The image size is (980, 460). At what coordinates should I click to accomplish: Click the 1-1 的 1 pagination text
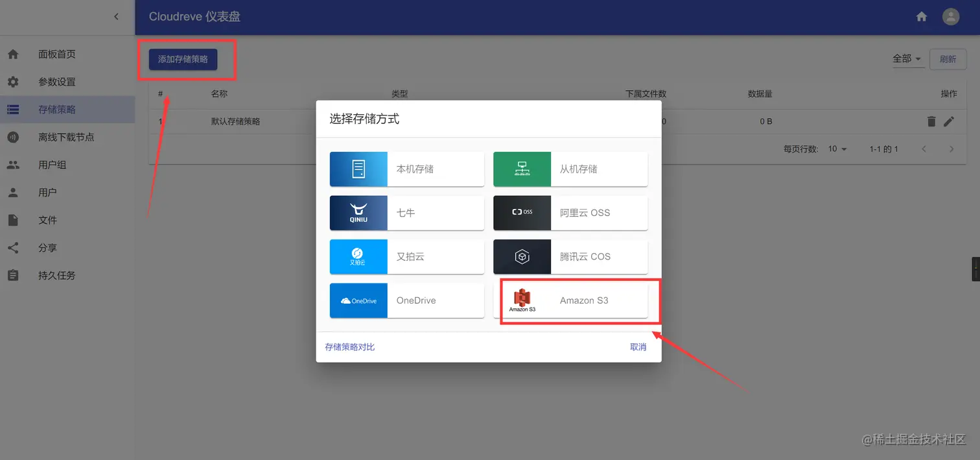click(x=883, y=149)
